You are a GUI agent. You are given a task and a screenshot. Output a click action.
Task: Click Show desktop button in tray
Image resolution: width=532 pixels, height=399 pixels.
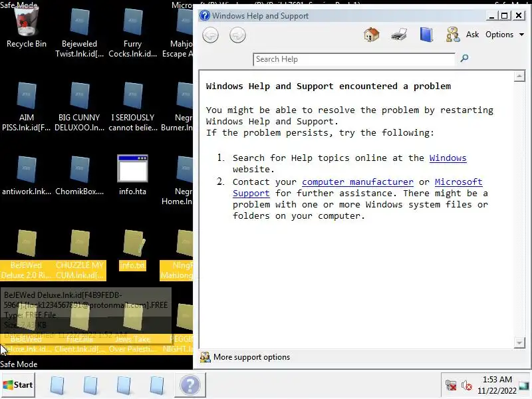[525, 385]
